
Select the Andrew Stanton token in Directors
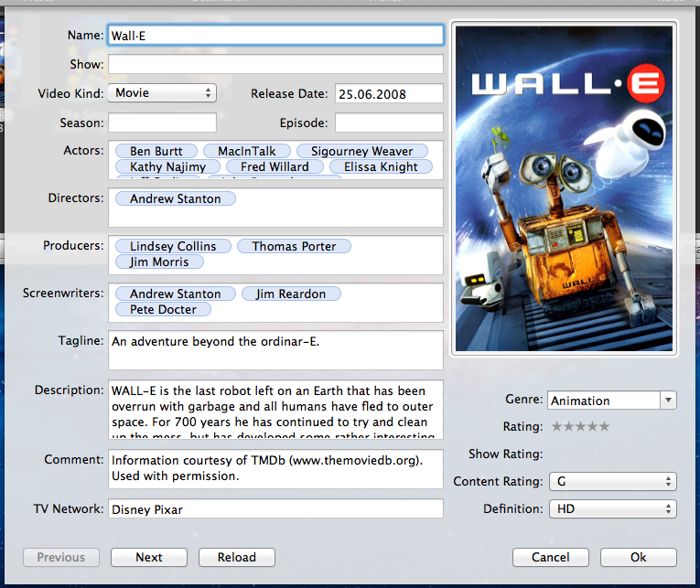[x=176, y=198]
